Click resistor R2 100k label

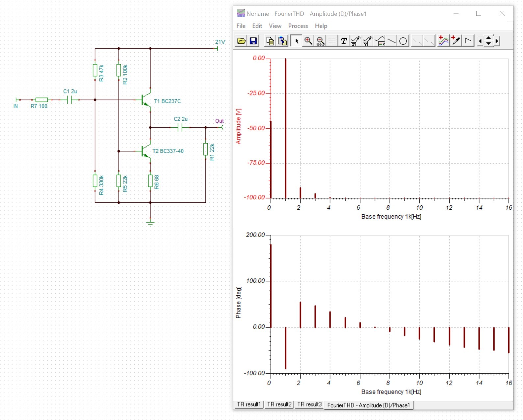[x=125, y=74]
